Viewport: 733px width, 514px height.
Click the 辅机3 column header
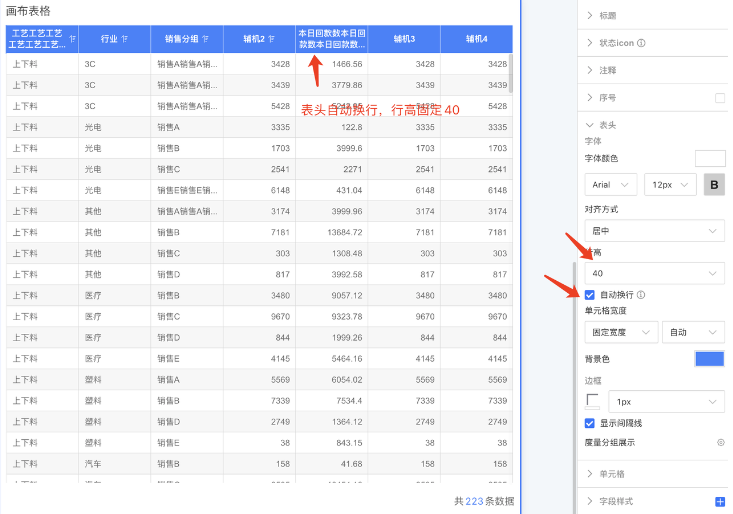404,39
